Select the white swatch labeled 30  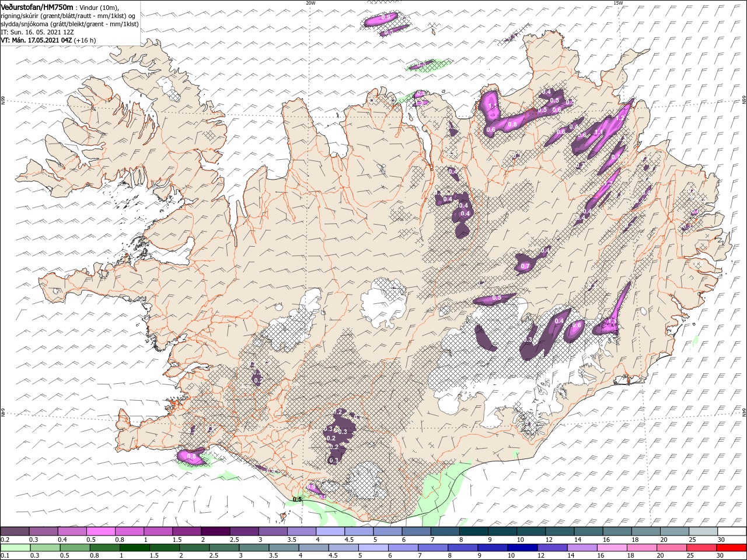coord(732,531)
